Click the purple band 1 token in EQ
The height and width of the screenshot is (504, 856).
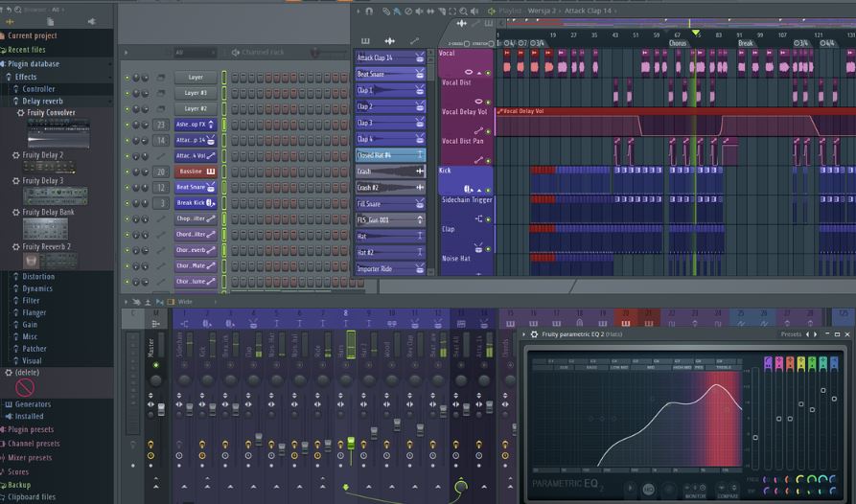[768, 363]
